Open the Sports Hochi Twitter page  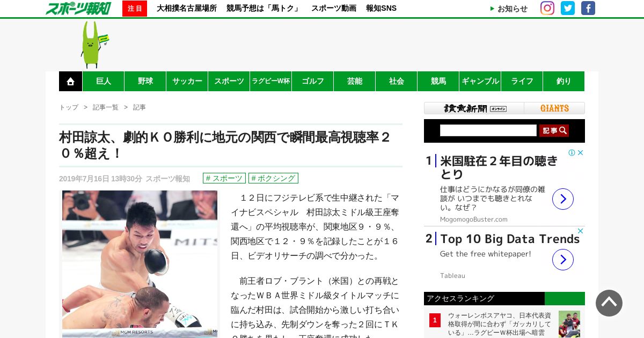click(x=568, y=8)
